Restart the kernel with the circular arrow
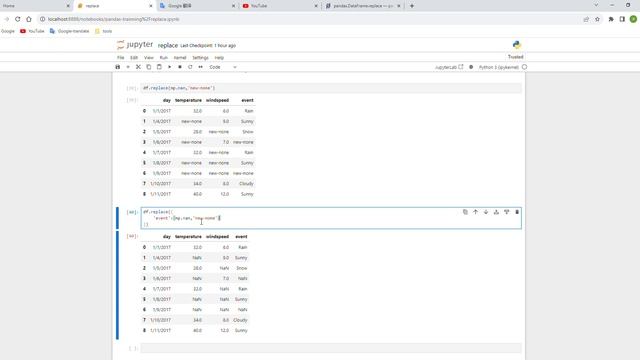640x360 pixels. pos(190,67)
